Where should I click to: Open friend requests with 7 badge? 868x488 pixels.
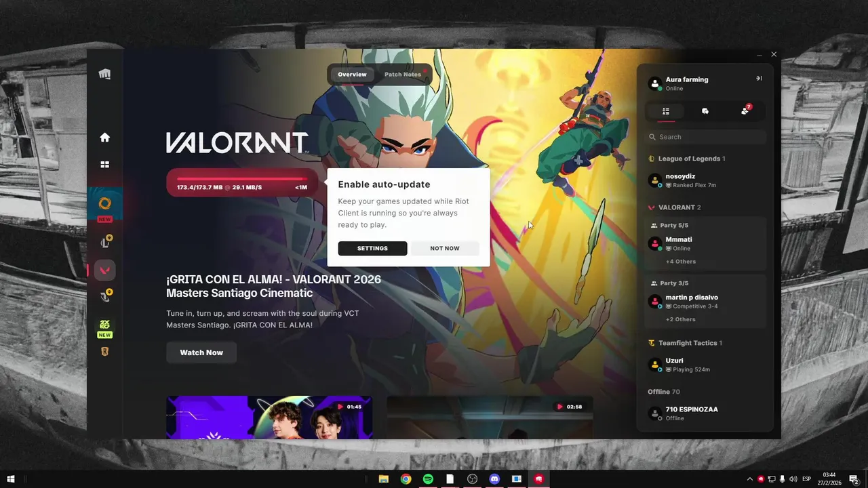pyautogui.click(x=745, y=110)
